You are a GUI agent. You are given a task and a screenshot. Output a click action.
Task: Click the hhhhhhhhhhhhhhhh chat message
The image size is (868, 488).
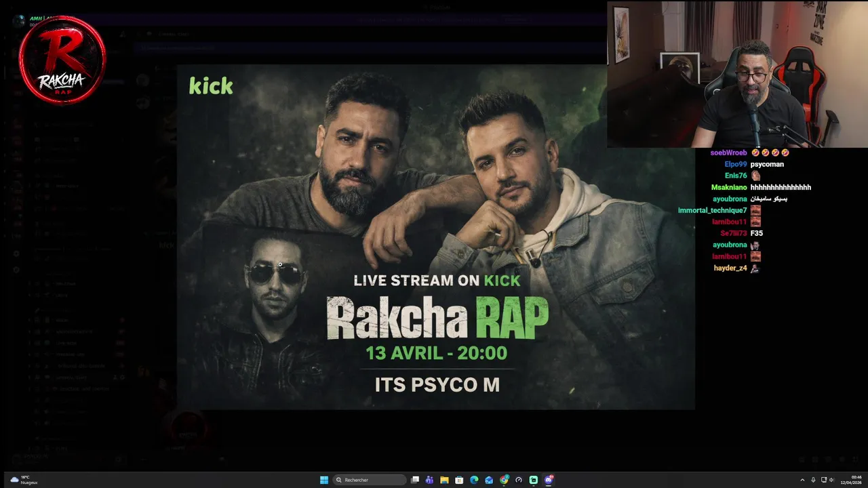coord(781,188)
